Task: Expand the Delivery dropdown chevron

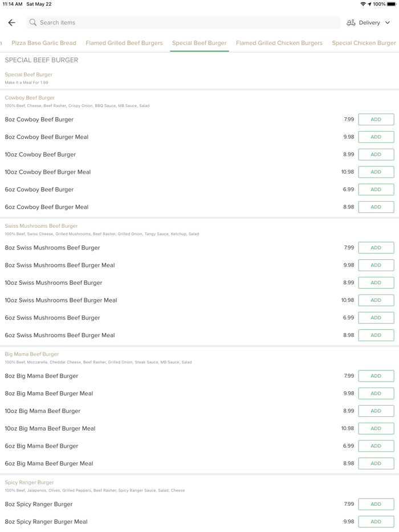Action: coord(388,23)
